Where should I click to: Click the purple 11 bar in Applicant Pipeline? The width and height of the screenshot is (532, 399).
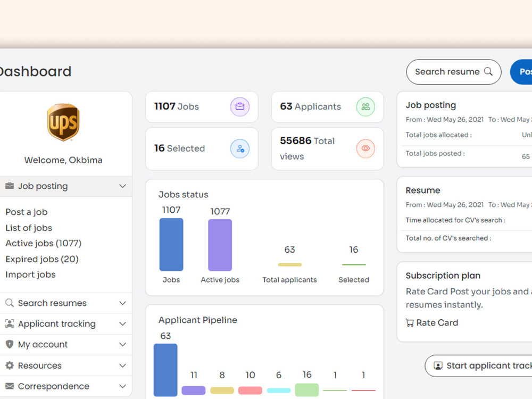pyautogui.click(x=194, y=390)
